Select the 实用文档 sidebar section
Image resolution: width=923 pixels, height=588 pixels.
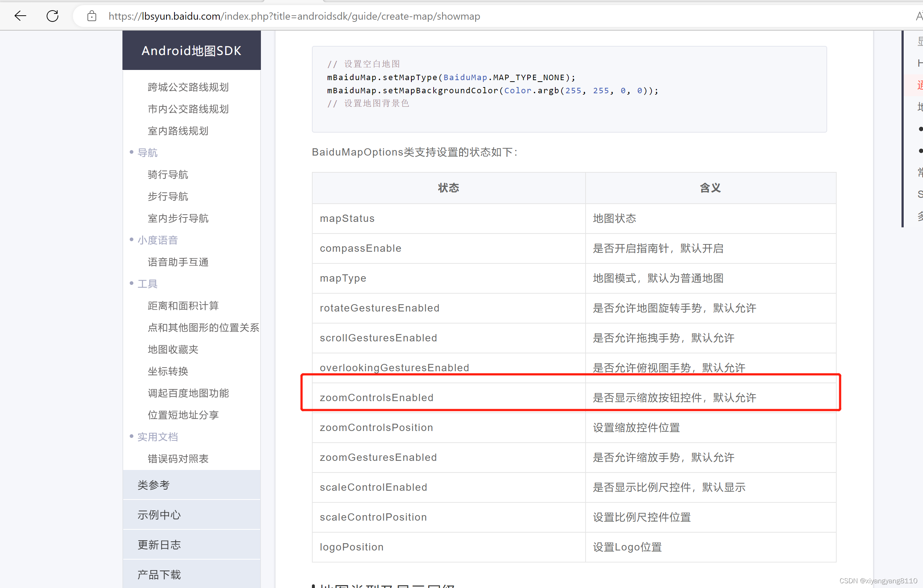tap(157, 436)
